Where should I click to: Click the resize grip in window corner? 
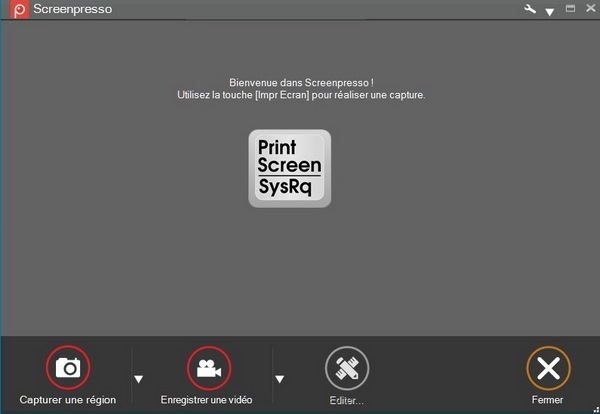(x=595, y=410)
